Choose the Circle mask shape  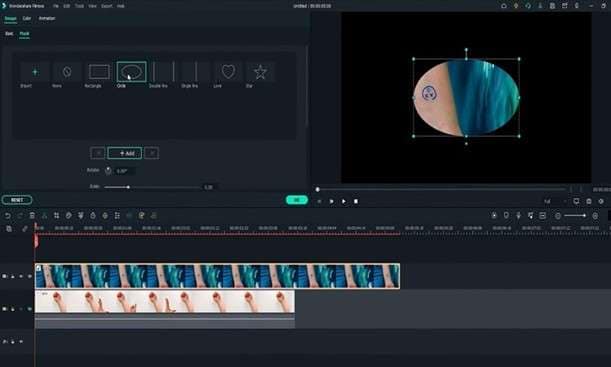(x=132, y=72)
